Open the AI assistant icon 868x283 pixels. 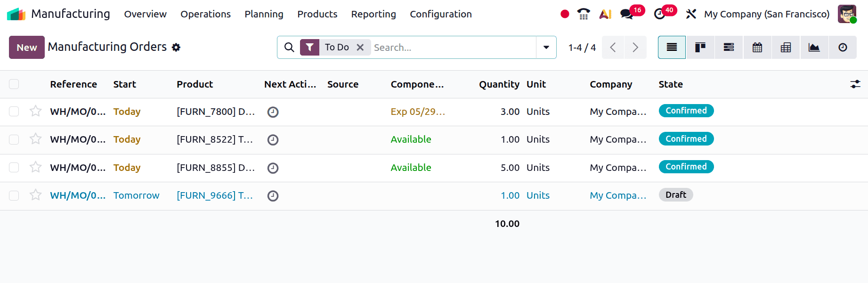tap(605, 14)
